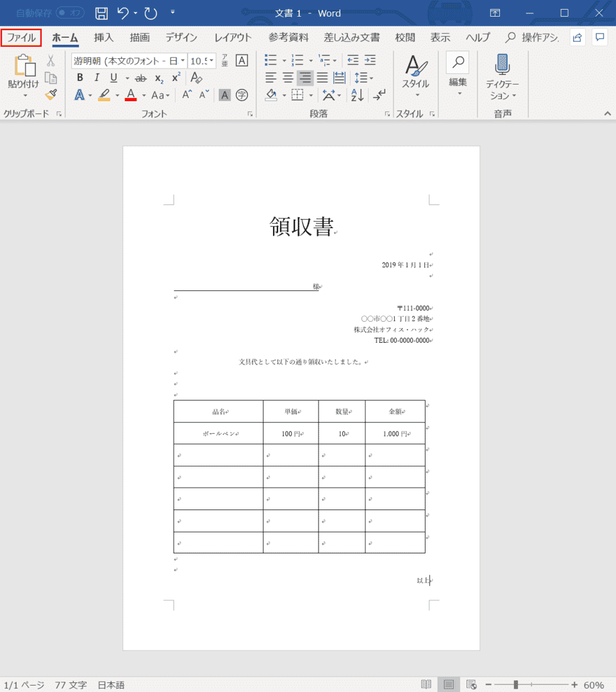The image size is (616, 692).
Task: Toggle right alignment button
Action: [305, 78]
